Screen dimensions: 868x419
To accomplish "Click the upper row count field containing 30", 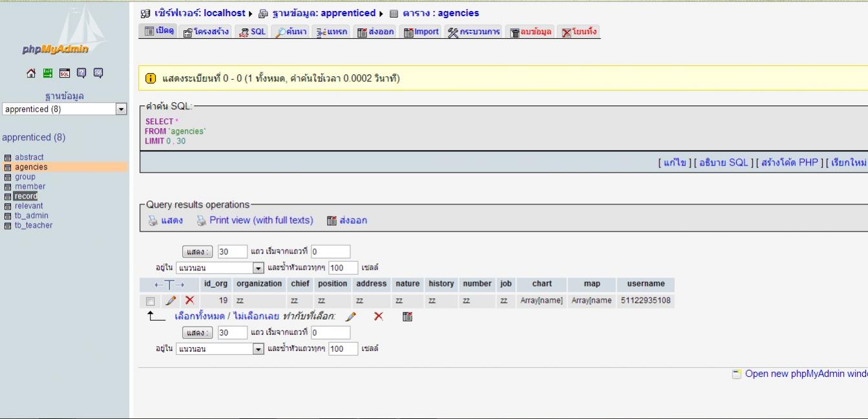I will click(232, 252).
